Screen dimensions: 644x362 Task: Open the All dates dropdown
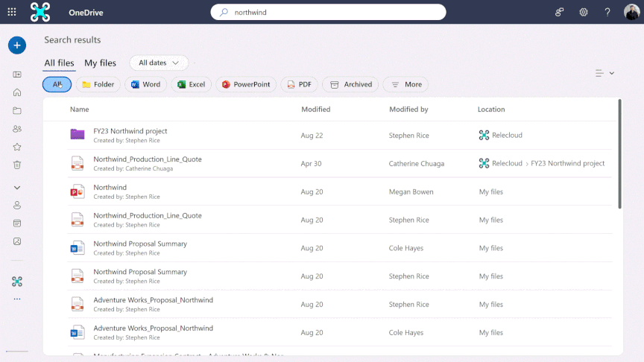(159, 63)
